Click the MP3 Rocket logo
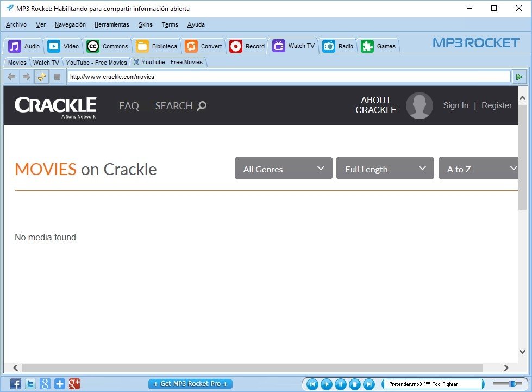This screenshot has height=392, width=532. pos(475,43)
